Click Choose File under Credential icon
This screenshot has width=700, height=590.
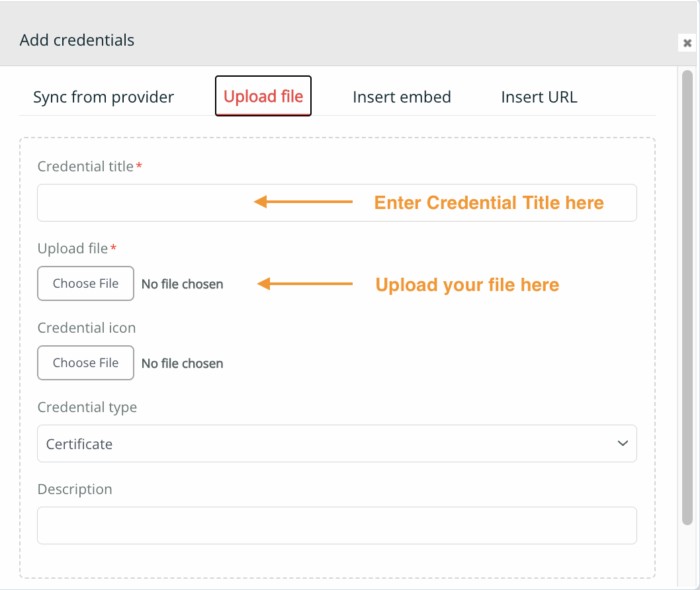[86, 363]
